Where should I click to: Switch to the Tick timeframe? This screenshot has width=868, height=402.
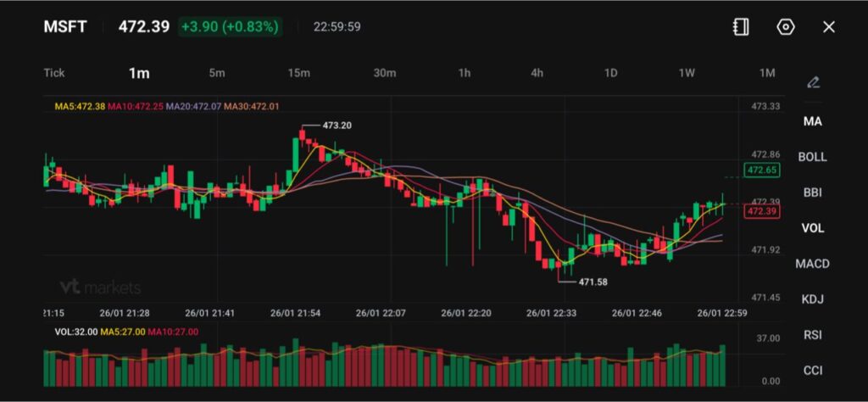pos(54,73)
